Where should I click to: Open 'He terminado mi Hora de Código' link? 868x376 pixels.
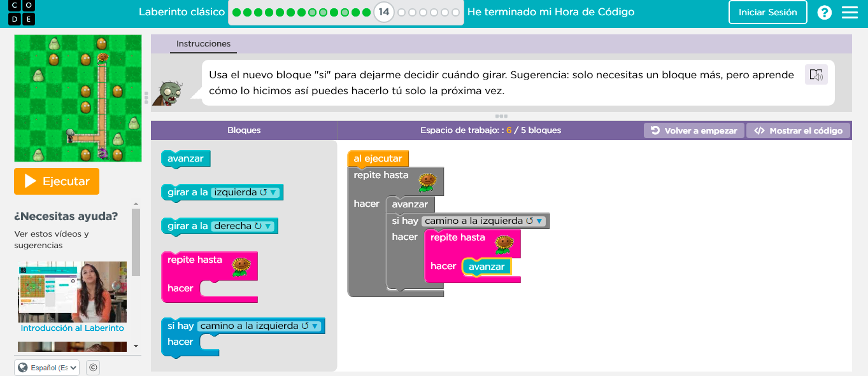551,12
